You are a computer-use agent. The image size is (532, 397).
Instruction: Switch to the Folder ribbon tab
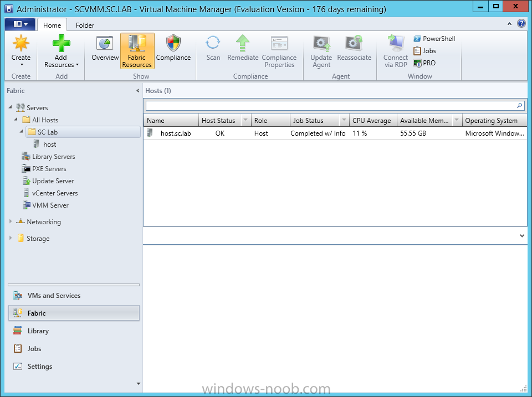coord(85,25)
